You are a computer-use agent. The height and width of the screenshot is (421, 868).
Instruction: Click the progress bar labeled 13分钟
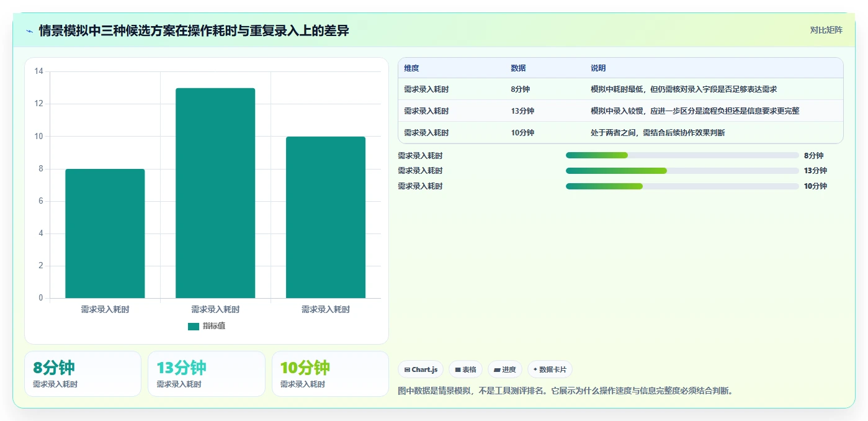(x=682, y=171)
